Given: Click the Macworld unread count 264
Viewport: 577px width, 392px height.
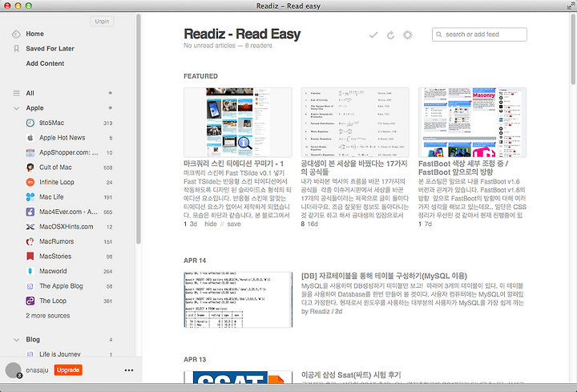Looking at the screenshot, I should point(108,271).
